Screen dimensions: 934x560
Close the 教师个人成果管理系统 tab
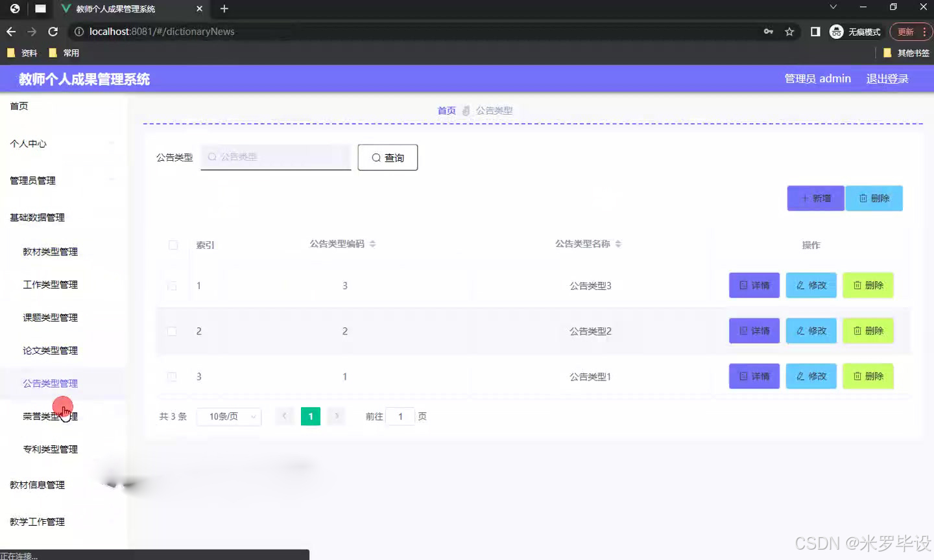[199, 8]
